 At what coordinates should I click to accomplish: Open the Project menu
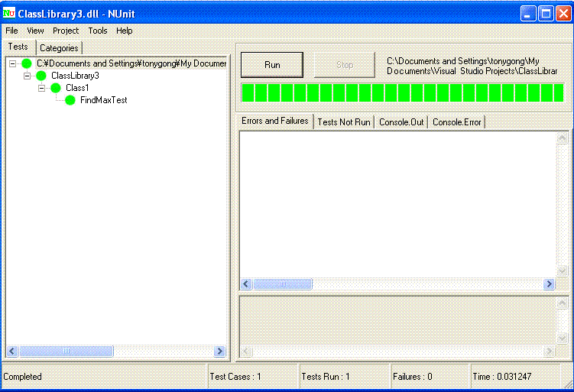click(x=66, y=31)
